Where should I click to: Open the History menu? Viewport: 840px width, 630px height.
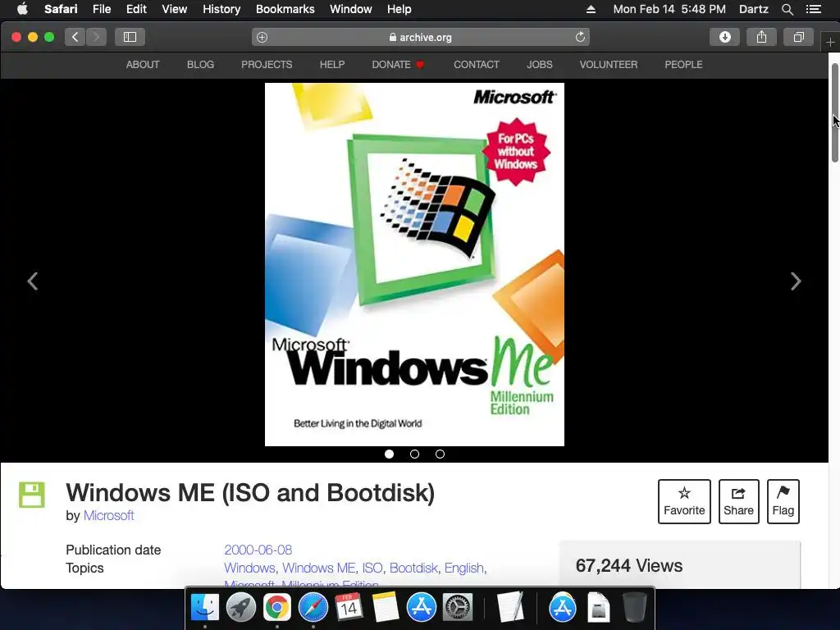click(221, 9)
